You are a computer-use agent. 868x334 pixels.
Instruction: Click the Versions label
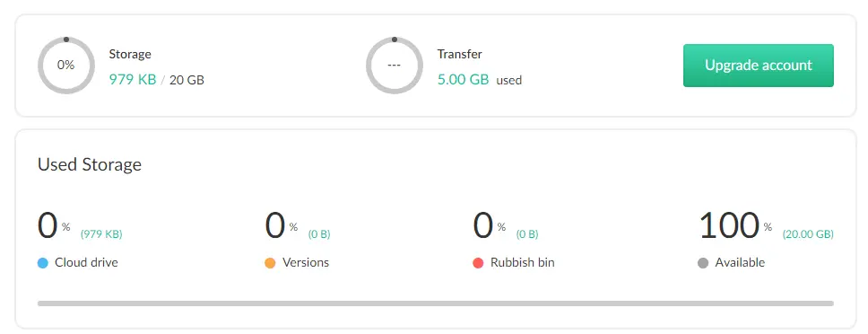click(x=306, y=262)
